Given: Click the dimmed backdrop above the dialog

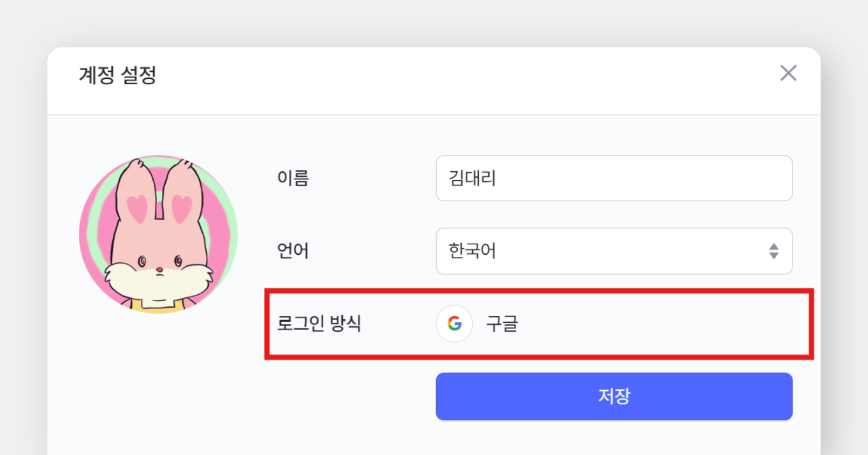Looking at the screenshot, I should point(432,22).
